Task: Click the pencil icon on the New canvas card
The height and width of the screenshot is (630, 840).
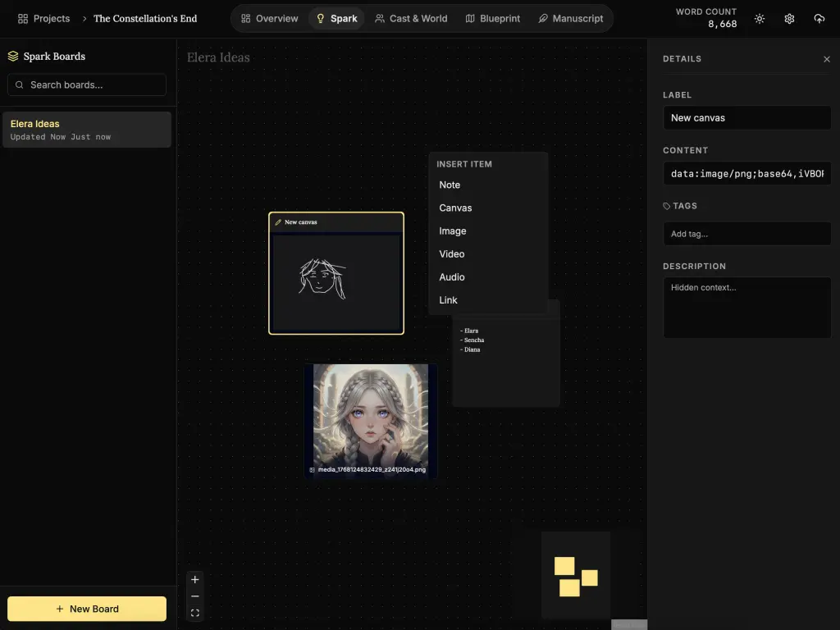Action: coord(278,221)
